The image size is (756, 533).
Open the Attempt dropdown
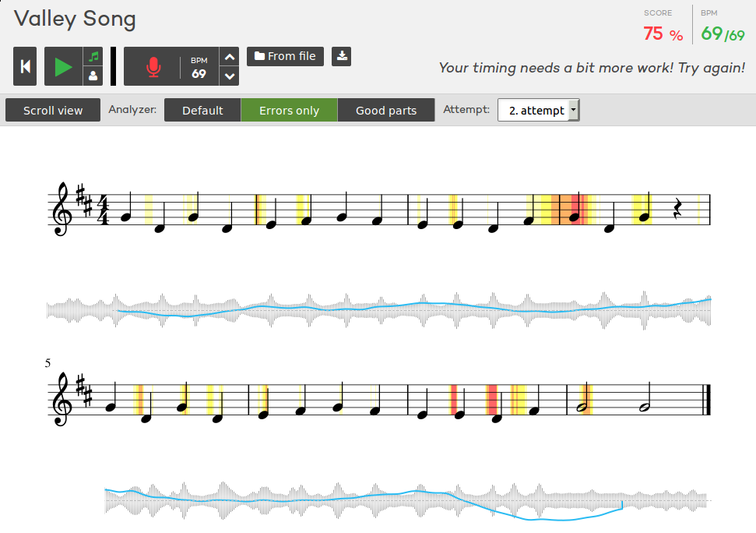coord(538,111)
